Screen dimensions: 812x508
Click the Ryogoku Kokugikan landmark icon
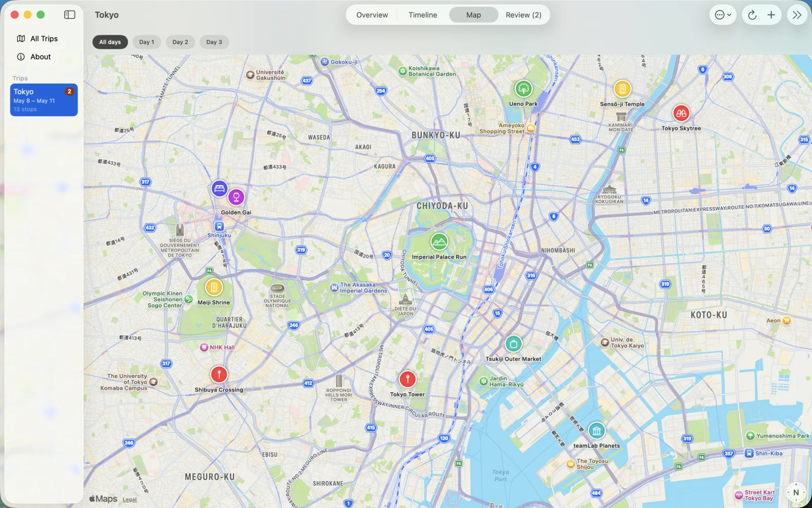coord(609,189)
